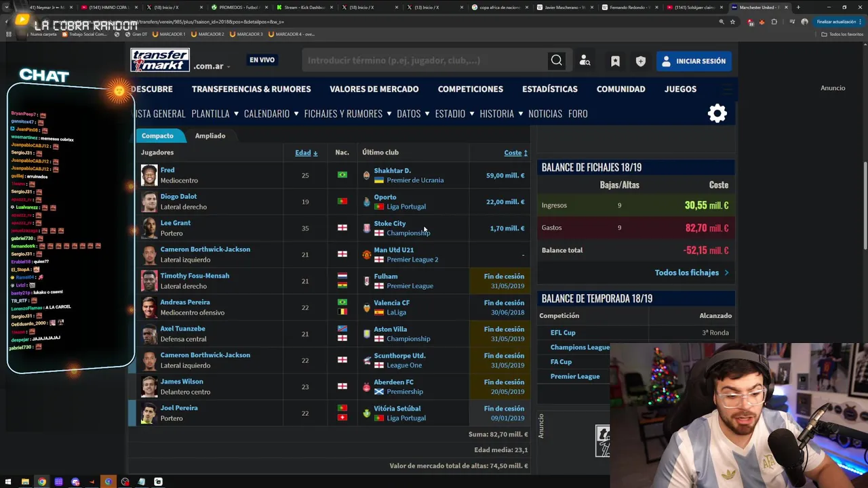Screen dimensions: 868x488
Task: Open the MARCADOR 1 bookmark
Action: [169, 34]
